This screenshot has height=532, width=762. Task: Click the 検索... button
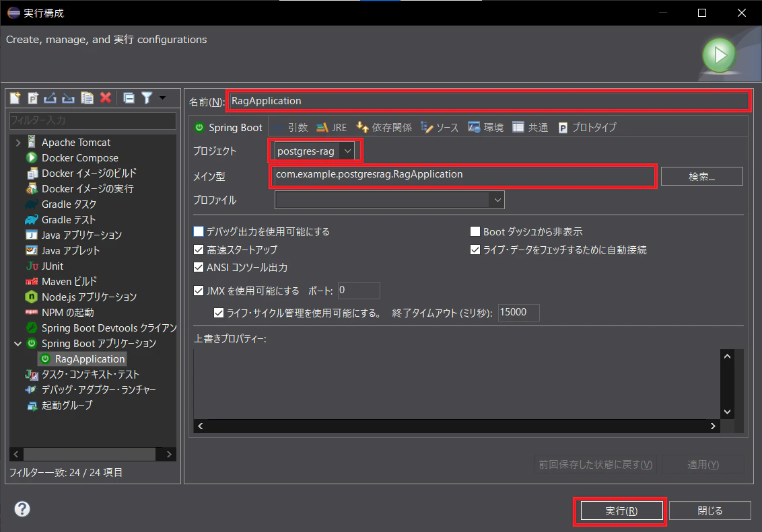[701, 176]
